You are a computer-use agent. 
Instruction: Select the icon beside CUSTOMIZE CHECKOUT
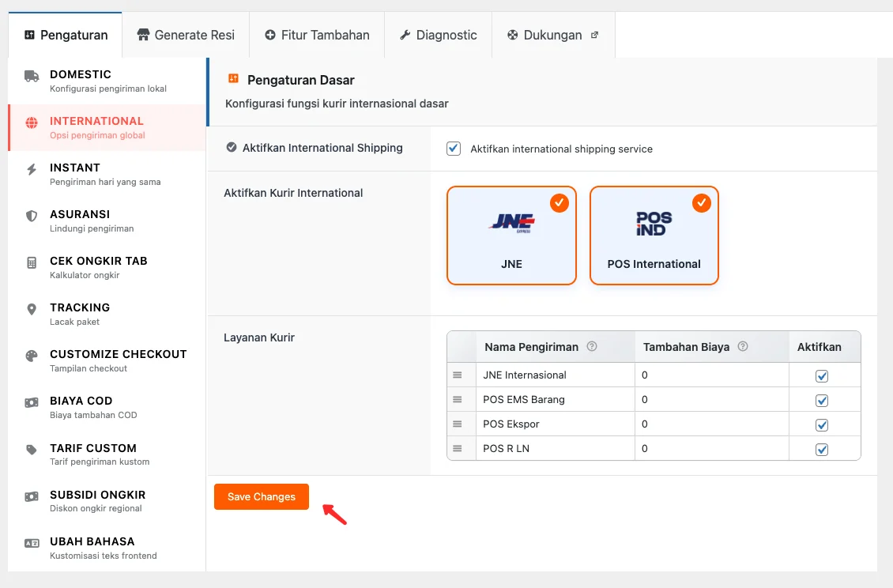click(x=32, y=354)
